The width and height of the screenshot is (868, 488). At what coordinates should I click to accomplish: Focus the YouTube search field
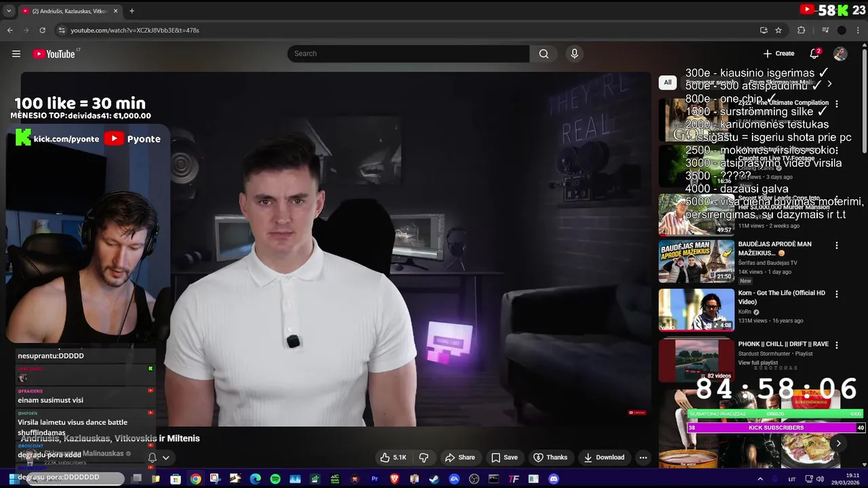[x=408, y=54]
